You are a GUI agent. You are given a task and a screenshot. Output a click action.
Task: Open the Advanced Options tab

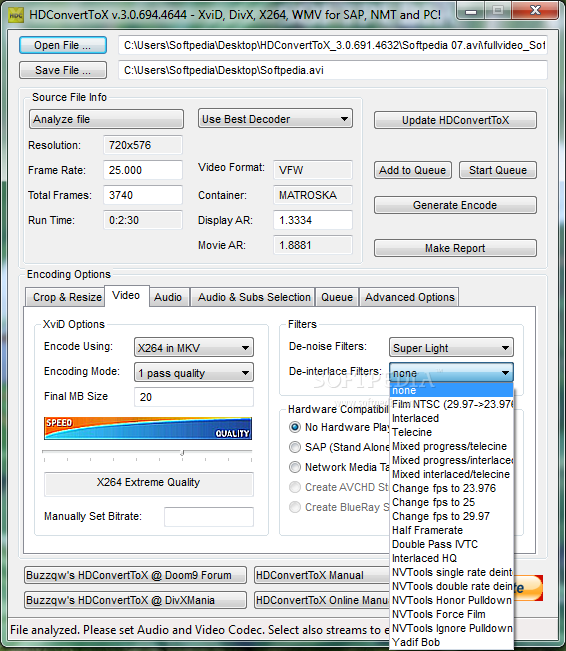409,297
